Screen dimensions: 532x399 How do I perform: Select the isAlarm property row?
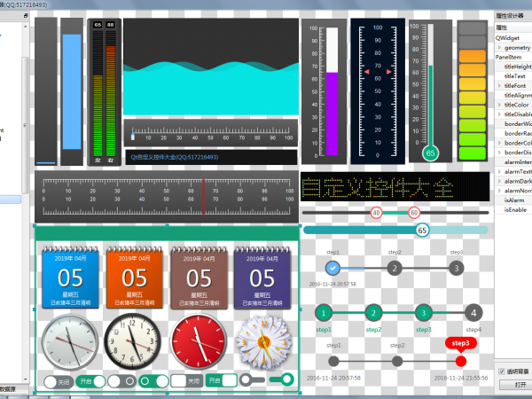click(512, 200)
